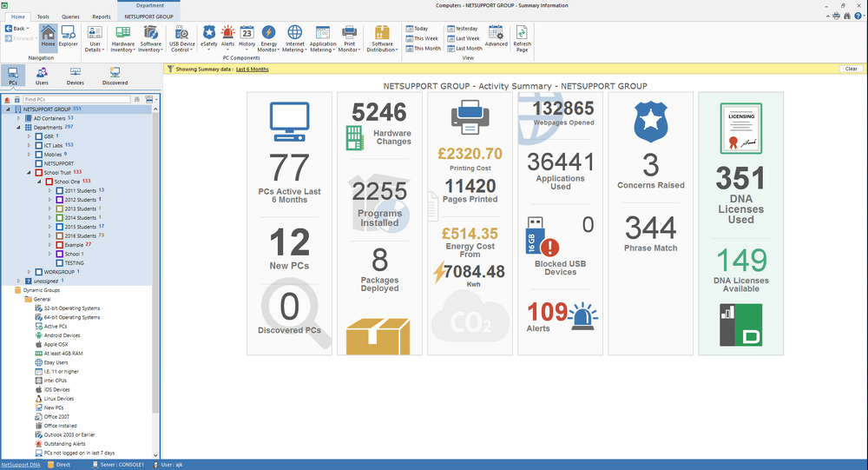Screen dimensions: 868x470
Task: Select the Android Devices dynamic group
Action: pos(57,335)
